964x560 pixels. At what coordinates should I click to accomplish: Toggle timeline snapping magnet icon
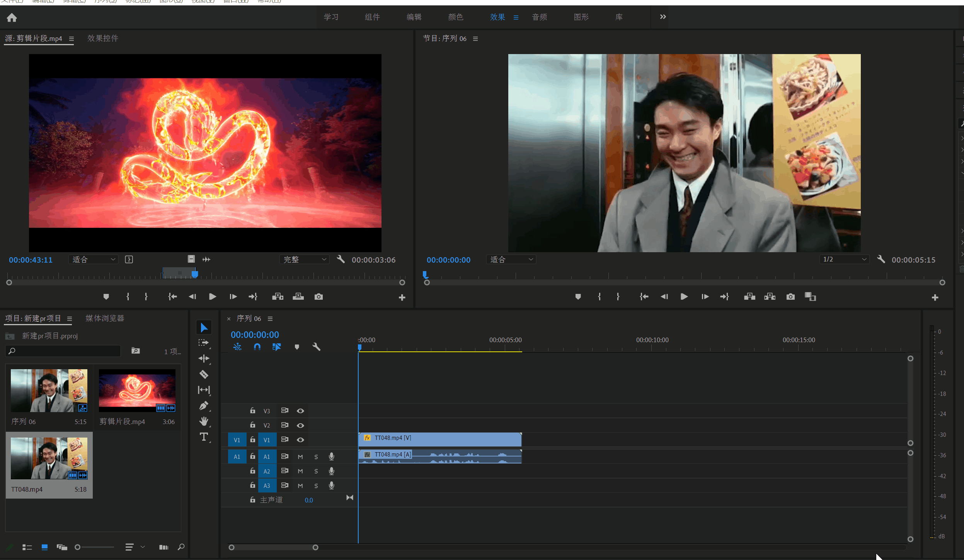click(257, 347)
